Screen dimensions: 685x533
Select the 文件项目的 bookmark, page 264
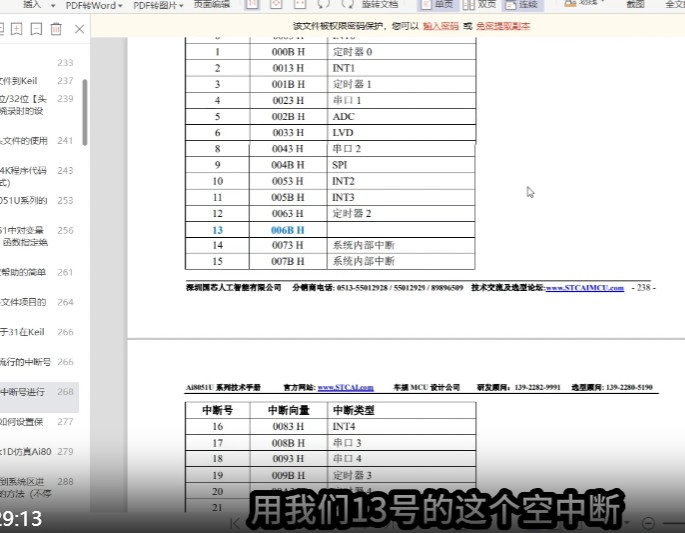pos(39,302)
